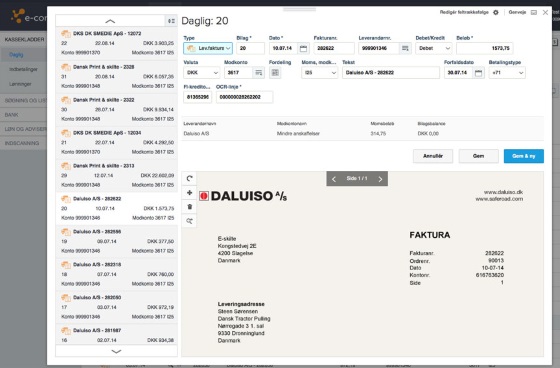Image resolution: width=560 pixels, height=368 pixels.
Task: Click the Fakturanr. input field
Action: [x=334, y=48]
